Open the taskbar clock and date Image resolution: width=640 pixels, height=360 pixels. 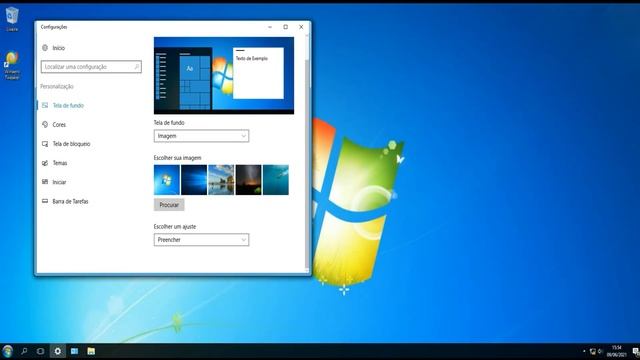click(617, 351)
